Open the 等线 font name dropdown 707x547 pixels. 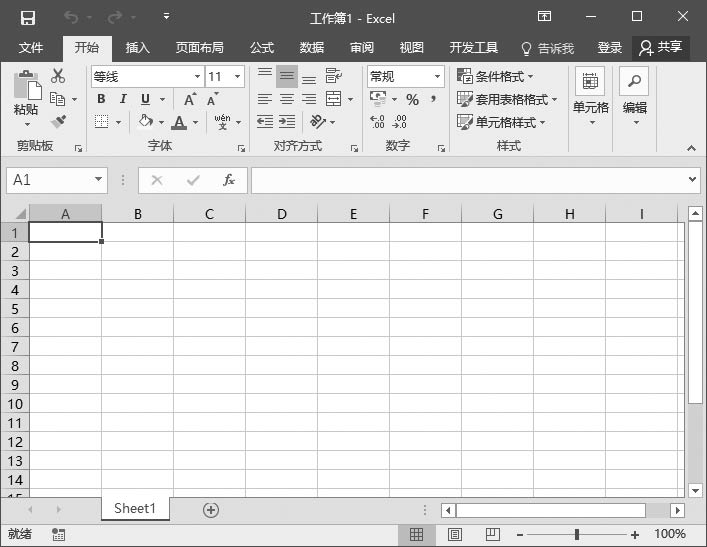point(197,77)
